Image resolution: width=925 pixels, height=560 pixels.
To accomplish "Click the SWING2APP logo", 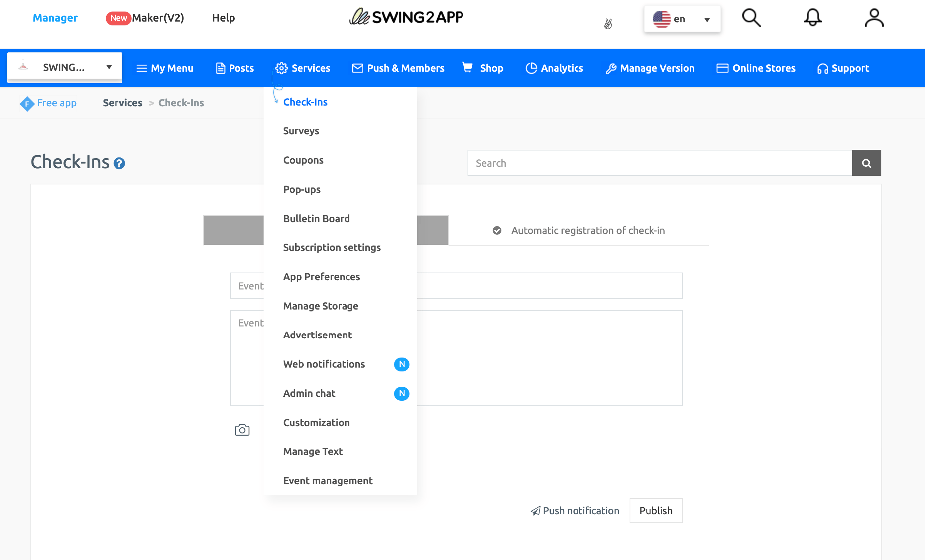I will (x=406, y=17).
